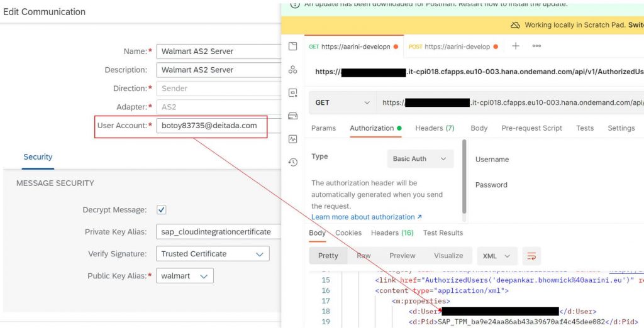Click Learn more about authorization link
The width and height of the screenshot is (644, 328).
367,217
